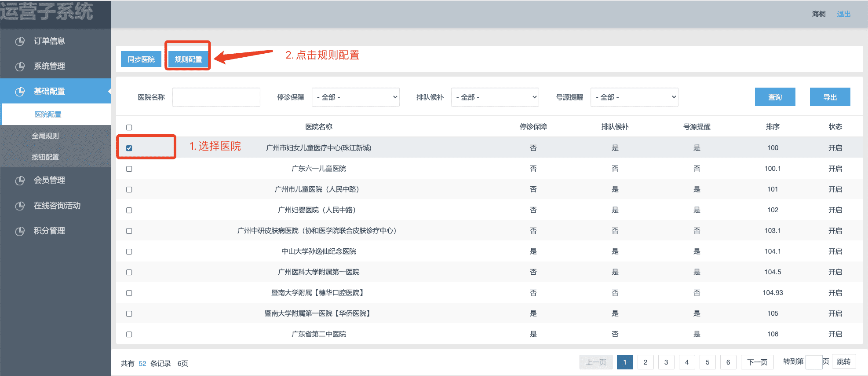Image resolution: width=868 pixels, height=376 pixels.
Task: Click the icon beside 会员管理
Action: [x=20, y=181]
